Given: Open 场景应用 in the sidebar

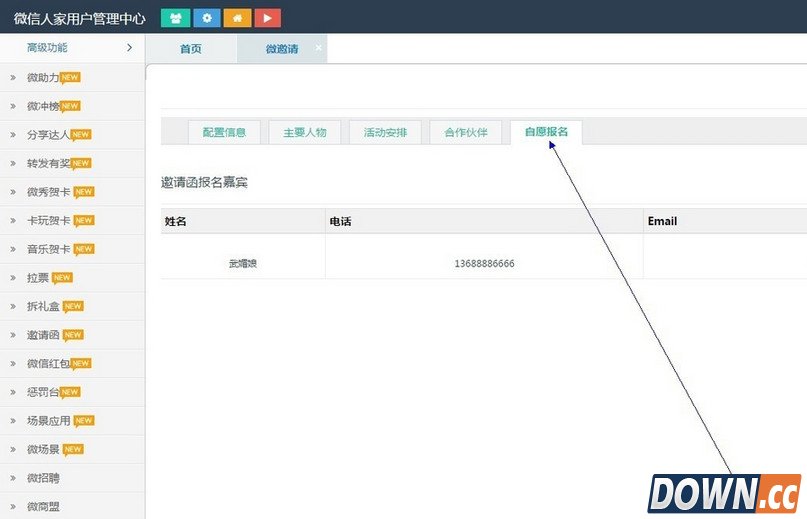Looking at the screenshot, I should point(48,421).
